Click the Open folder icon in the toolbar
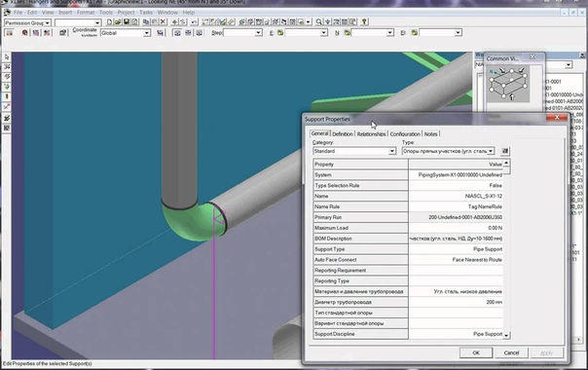 (x=118, y=22)
